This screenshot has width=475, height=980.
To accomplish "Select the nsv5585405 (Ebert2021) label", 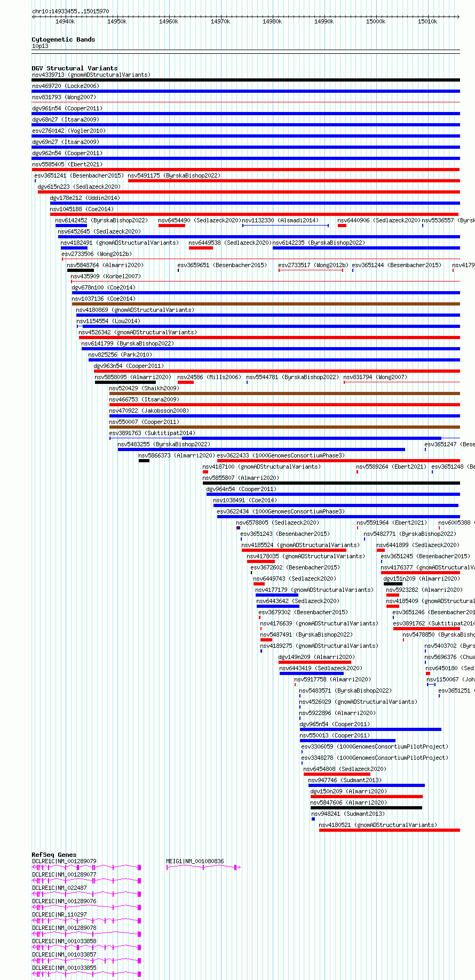I will (x=67, y=164).
